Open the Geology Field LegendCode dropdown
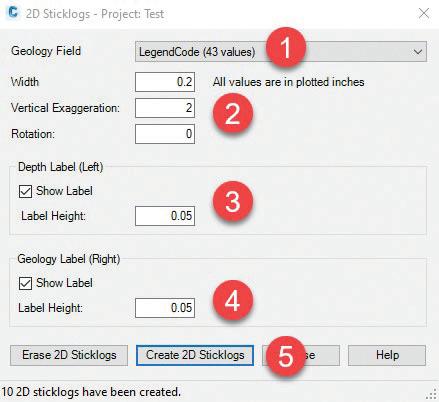Screen dimensions: 439x402 (x=281, y=52)
